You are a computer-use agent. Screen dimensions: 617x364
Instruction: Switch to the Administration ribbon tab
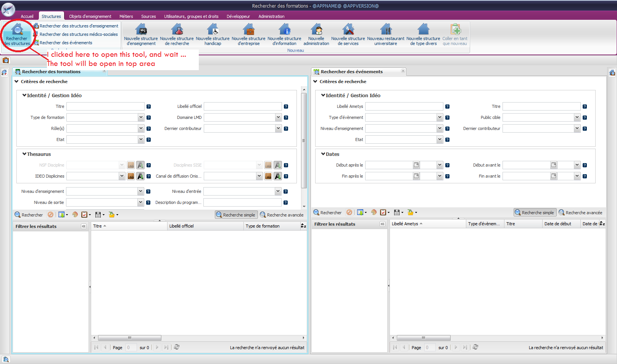tap(271, 16)
